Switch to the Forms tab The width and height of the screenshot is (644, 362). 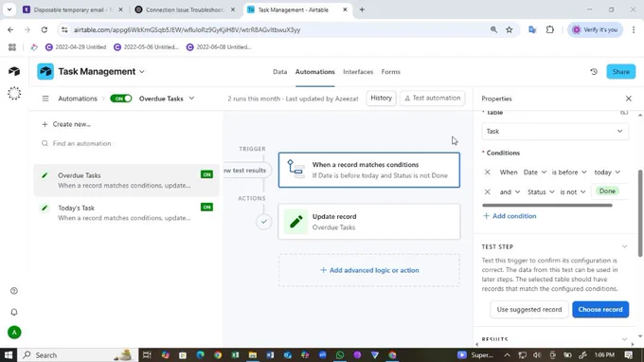pyautogui.click(x=390, y=71)
